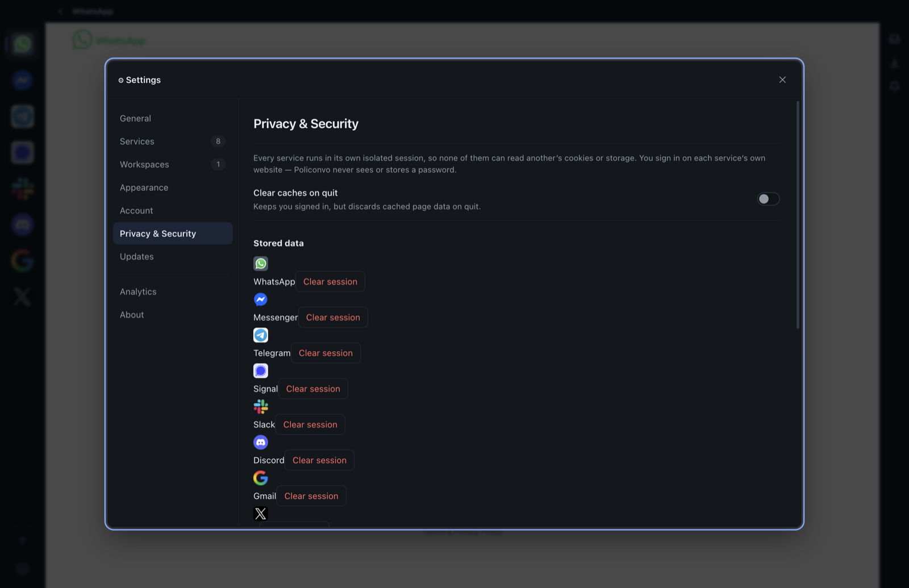This screenshot has height=588, width=909.
Task: Open Signal in the background sidebar
Action: point(22,152)
